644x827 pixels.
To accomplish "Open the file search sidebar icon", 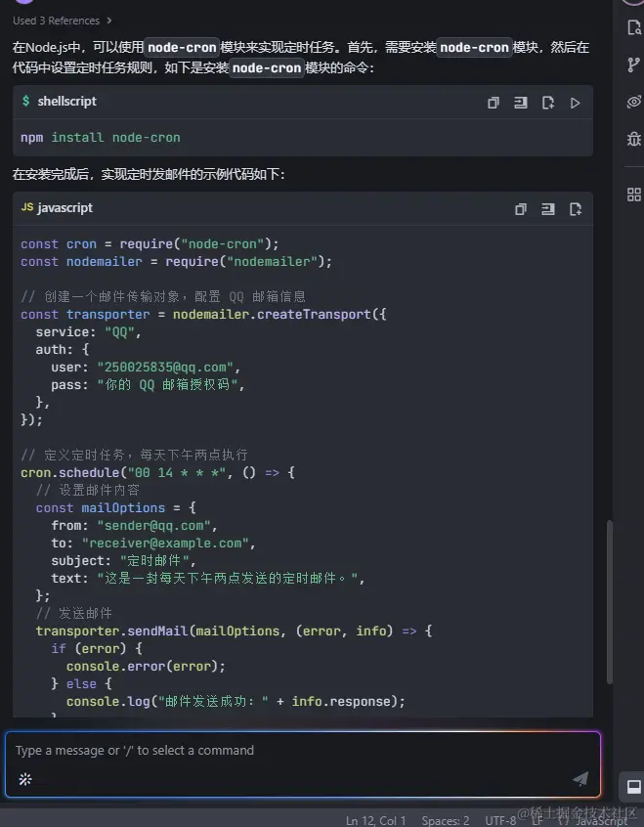I will (x=633, y=27).
